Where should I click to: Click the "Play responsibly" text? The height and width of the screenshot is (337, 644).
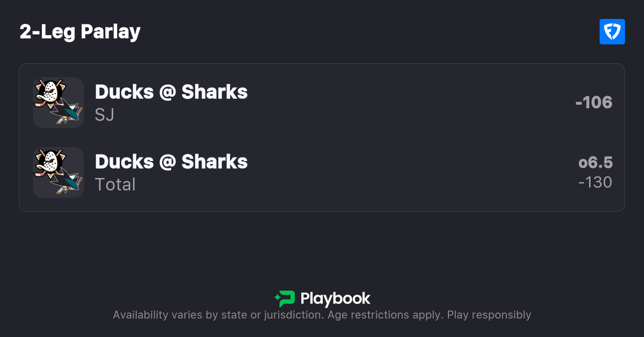489,315
